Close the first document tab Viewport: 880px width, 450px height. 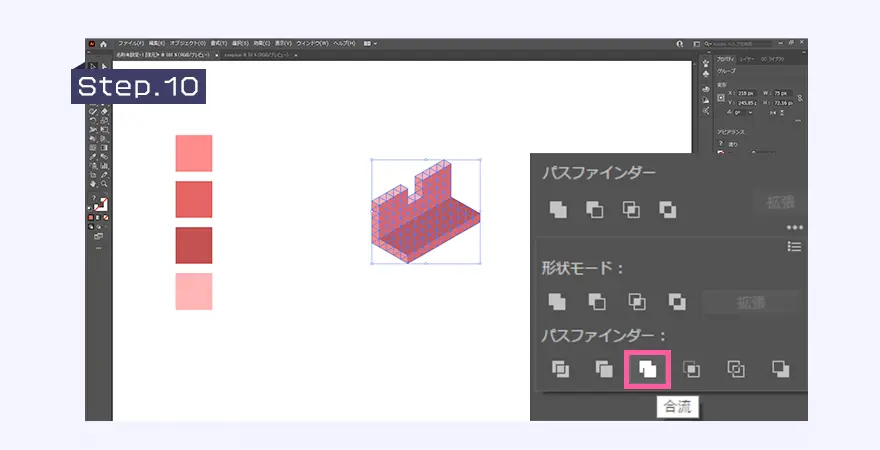[x=216, y=55]
